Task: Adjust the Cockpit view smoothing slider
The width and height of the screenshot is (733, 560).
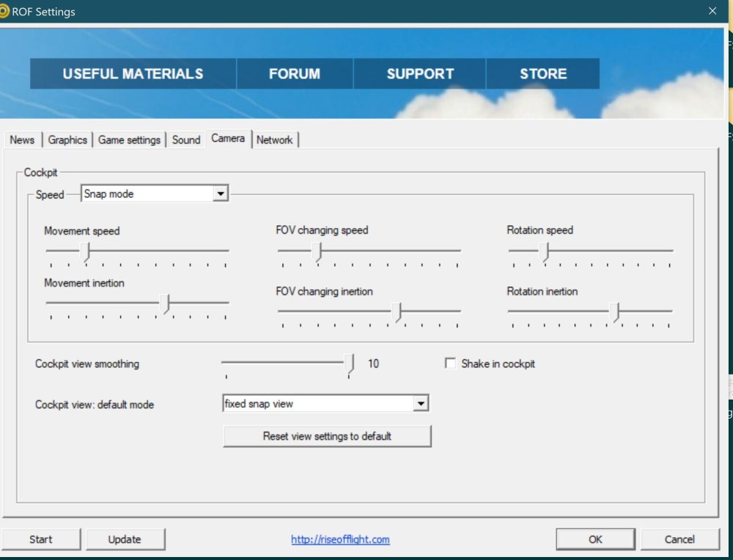Action: tap(349, 364)
